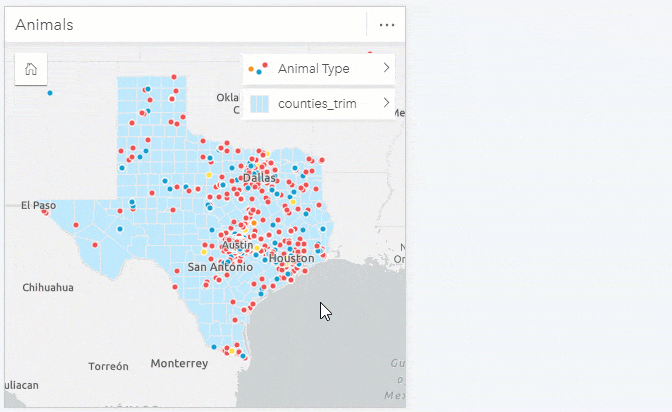
Task: Click the Chihuahua label on the map
Action: [x=48, y=287]
